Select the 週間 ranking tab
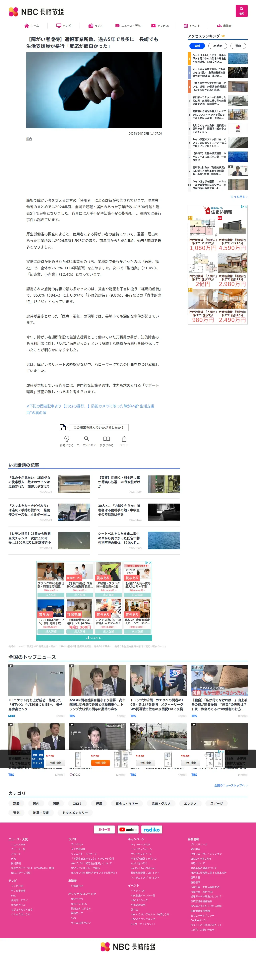 238,46
